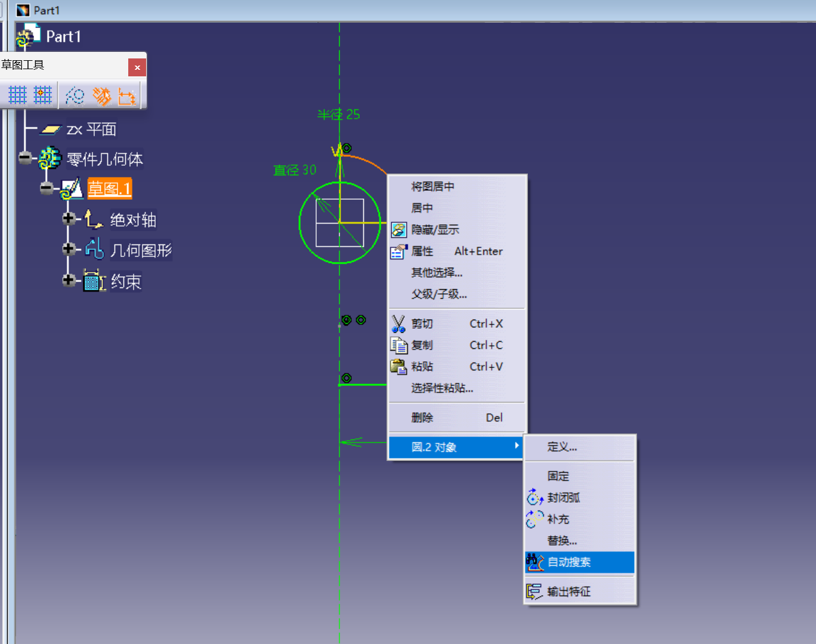The height and width of the screenshot is (644, 816).
Task: Click the scissors 剪切 icon
Action: click(x=398, y=324)
